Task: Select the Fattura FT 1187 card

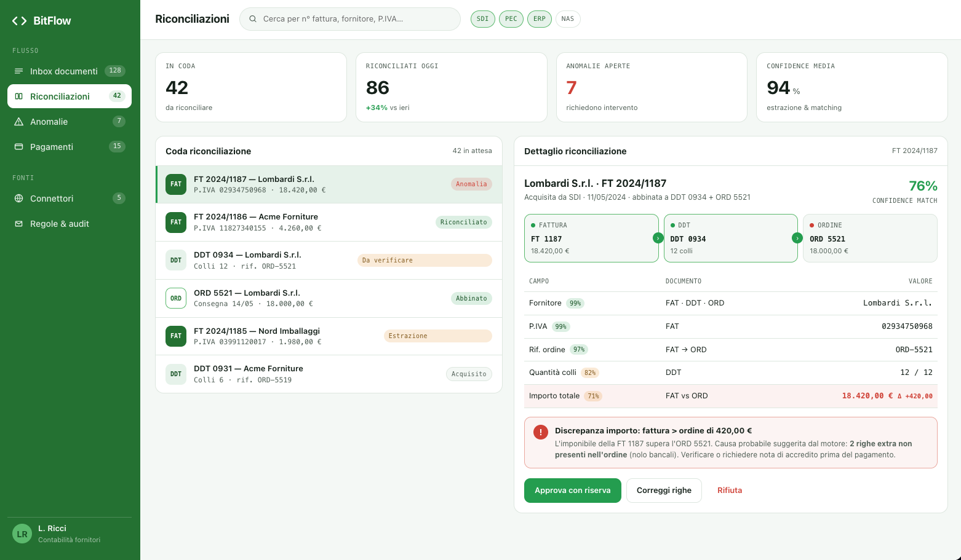Action: [591, 239]
